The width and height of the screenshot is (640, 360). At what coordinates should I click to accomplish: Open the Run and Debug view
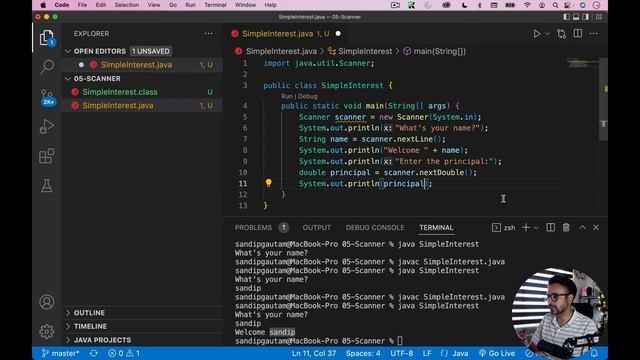point(47,127)
